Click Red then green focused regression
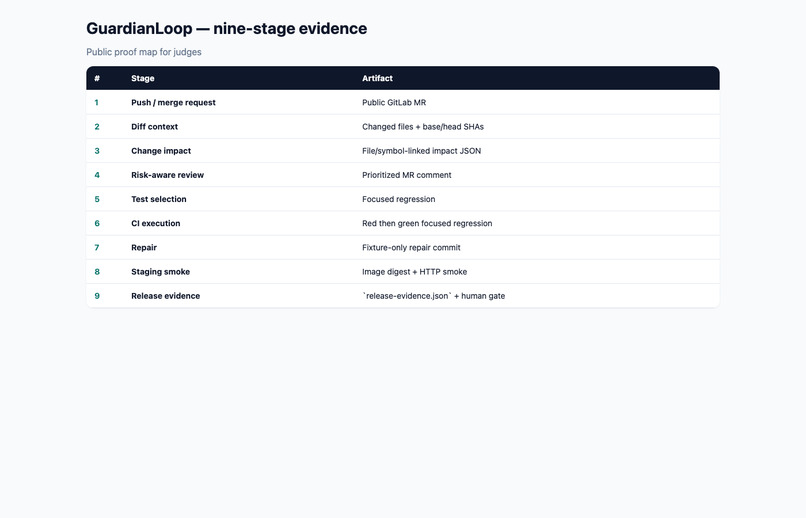Viewport: 806px width, 518px height. pos(427,223)
